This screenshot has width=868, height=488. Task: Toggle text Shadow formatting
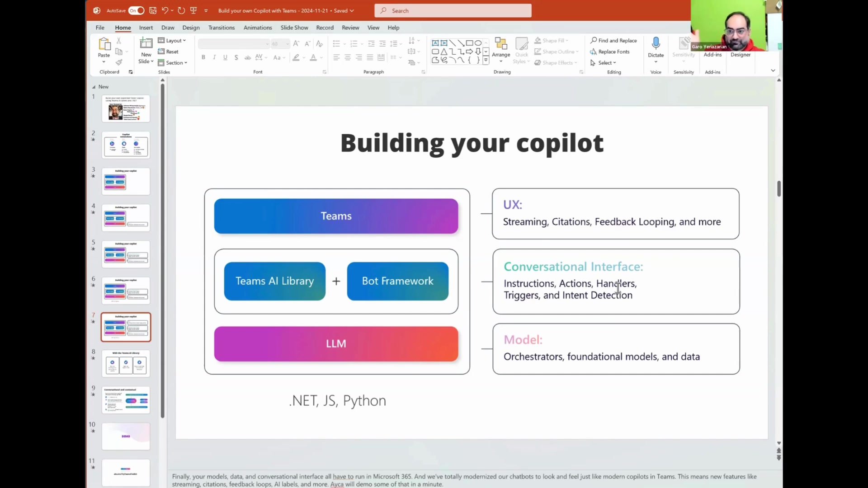236,57
